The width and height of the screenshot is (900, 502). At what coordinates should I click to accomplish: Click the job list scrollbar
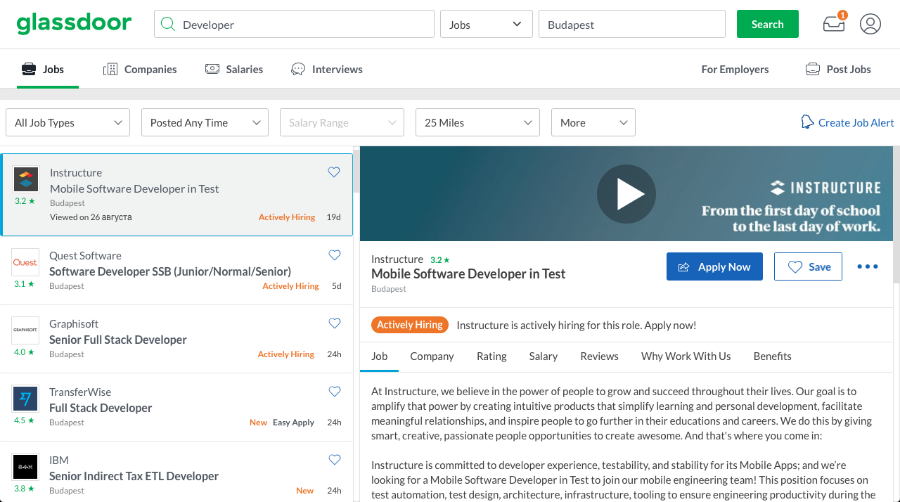click(356, 172)
